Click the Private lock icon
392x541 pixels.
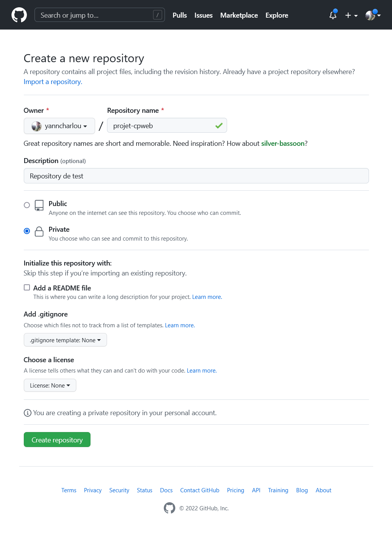[x=39, y=231]
